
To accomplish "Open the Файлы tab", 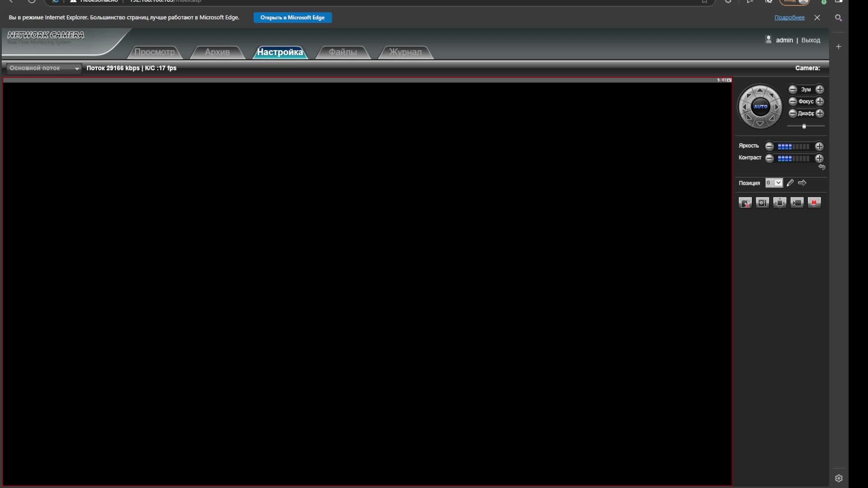I will point(343,52).
